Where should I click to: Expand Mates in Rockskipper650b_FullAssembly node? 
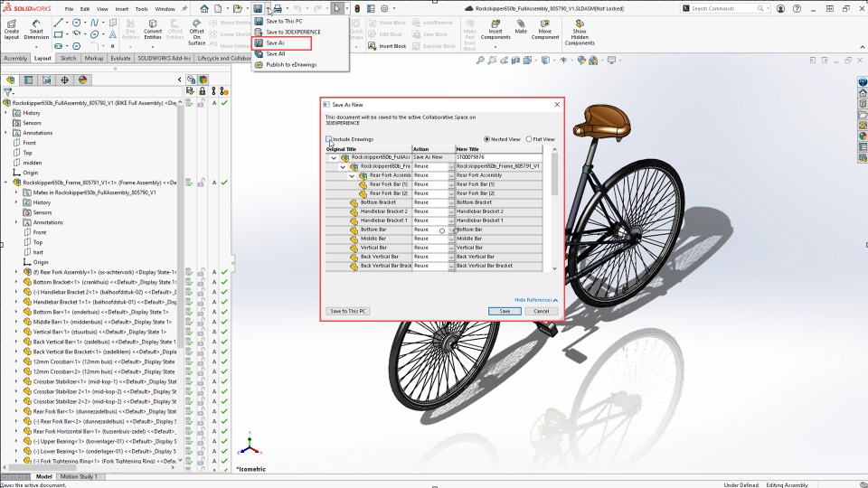16,192
